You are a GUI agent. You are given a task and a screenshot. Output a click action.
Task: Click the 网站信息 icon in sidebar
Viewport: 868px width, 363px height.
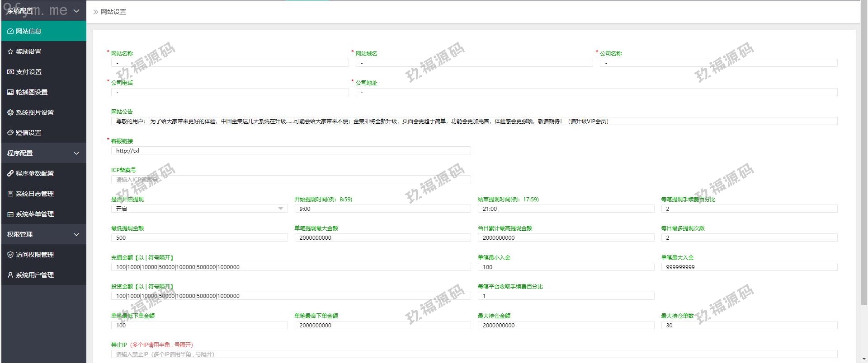tap(10, 31)
